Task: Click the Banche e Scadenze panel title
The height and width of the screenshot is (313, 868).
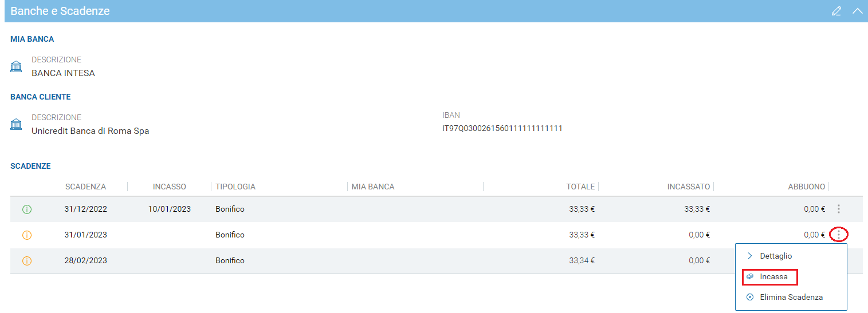Action: 60,11
